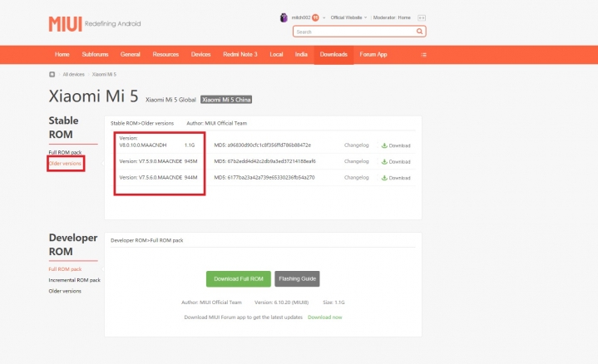598x364 pixels.
Task: Open the Local nav item
Action: (276, 55)
